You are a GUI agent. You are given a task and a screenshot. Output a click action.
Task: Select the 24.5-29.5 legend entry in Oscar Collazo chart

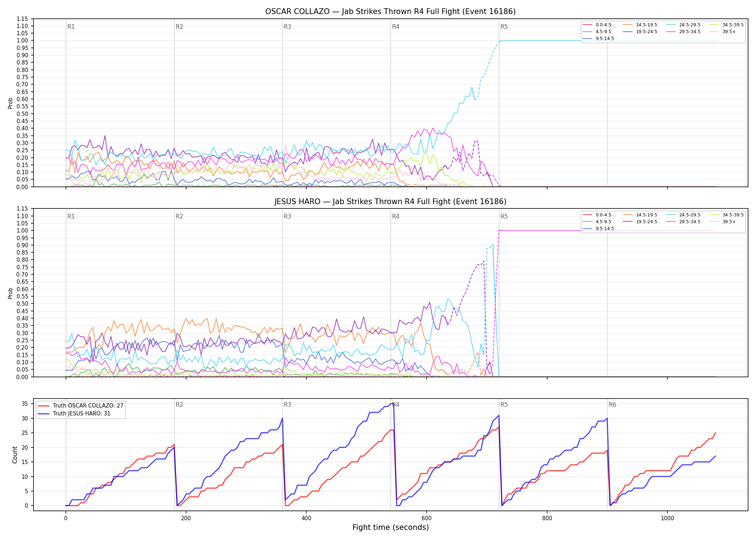pyautogui.click(x=683, y=25)
